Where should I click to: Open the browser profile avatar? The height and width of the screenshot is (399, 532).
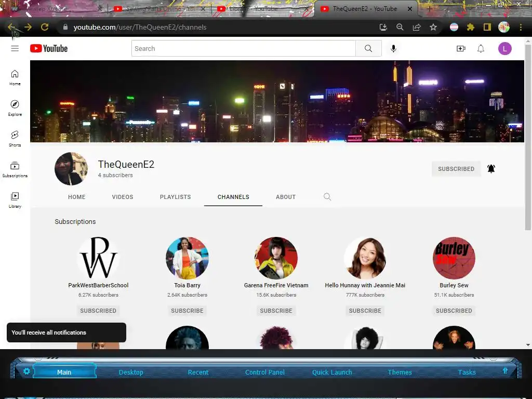tap(504, 27)
